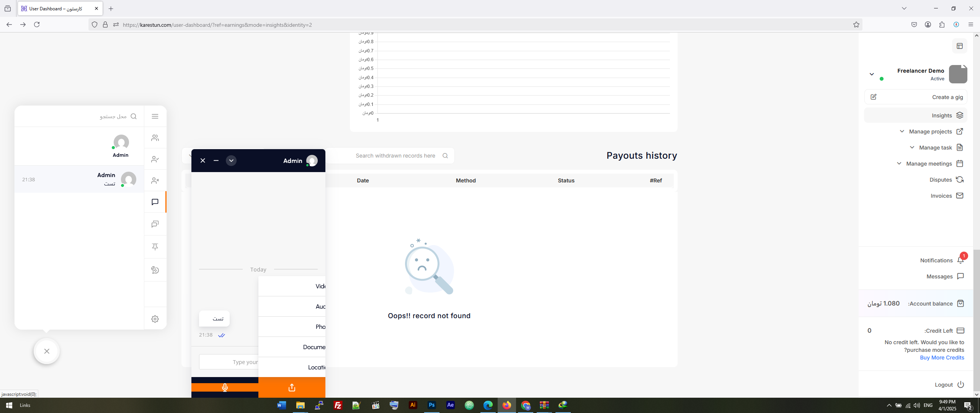Close the floating chat widget round button
Screen dimensions: 980x413
tap(47, 351)
